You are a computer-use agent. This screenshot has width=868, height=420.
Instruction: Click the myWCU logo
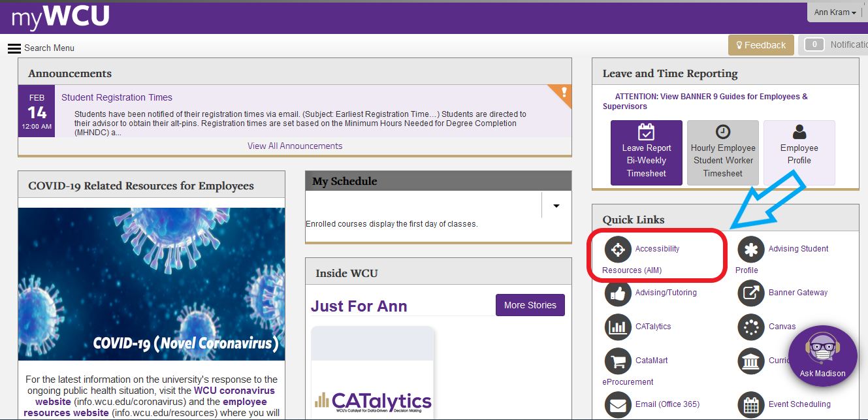60,17
